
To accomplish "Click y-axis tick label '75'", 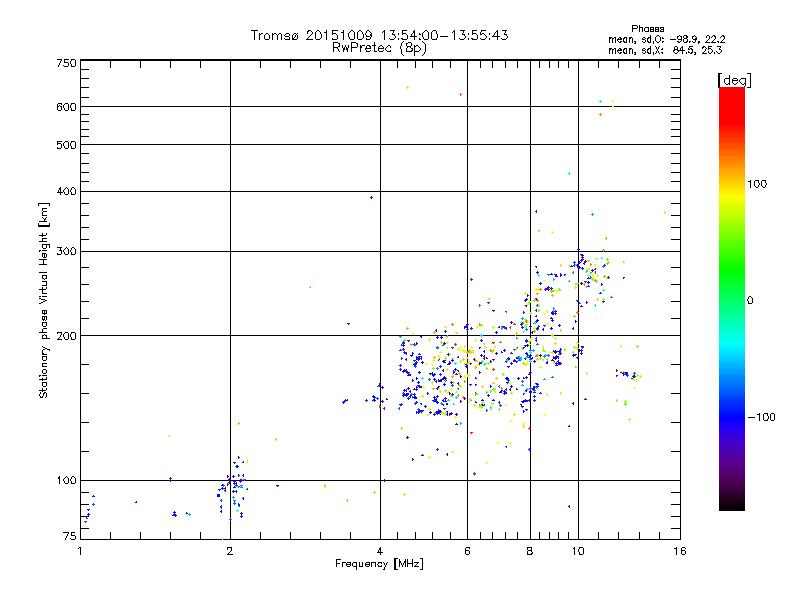I will (x=70, y=536).
